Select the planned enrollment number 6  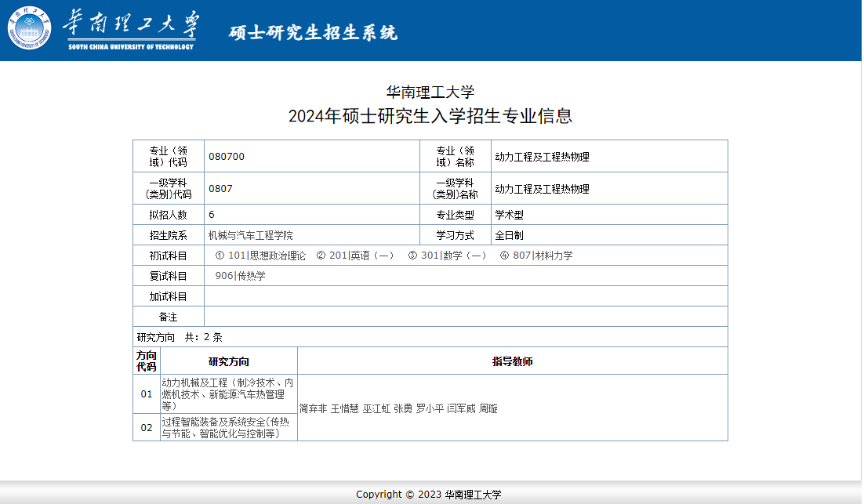[x=212, y=215]
